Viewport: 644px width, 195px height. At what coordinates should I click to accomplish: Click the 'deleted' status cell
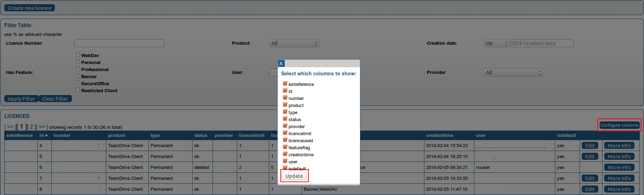(x=202, y=168)
